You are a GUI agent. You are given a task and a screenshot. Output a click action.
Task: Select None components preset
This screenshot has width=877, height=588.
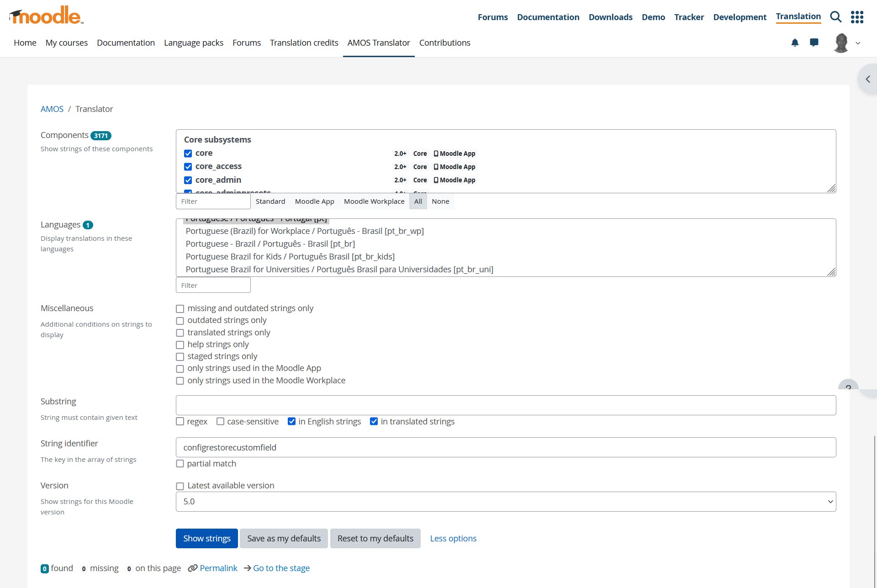tap(440, 201)
